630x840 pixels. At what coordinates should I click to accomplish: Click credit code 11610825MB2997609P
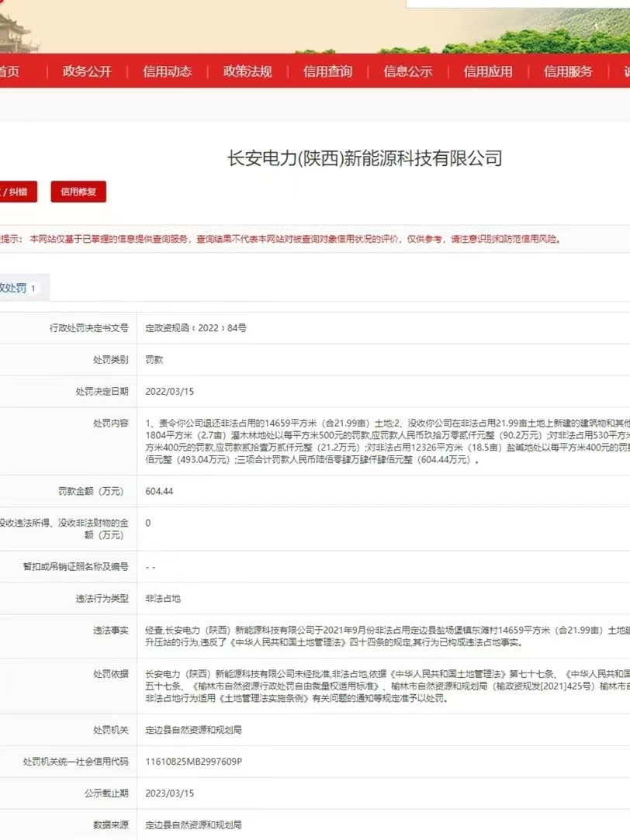(194, 761)
